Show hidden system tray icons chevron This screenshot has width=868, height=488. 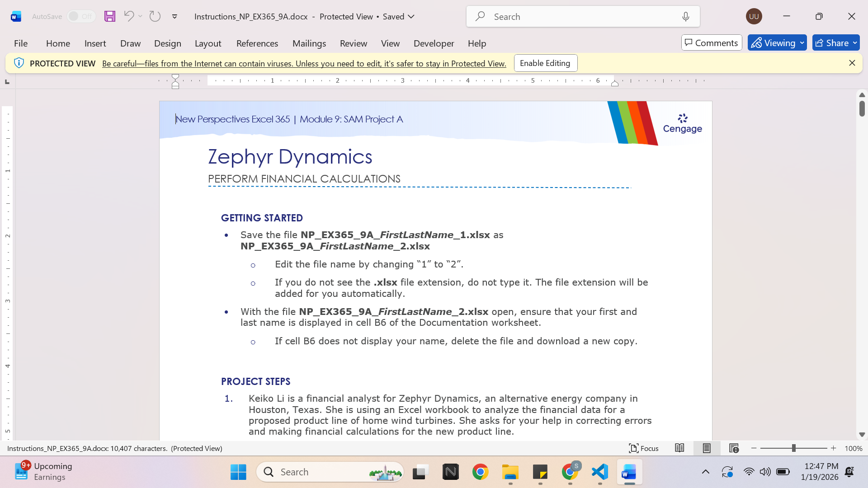(x=705, y=472)
